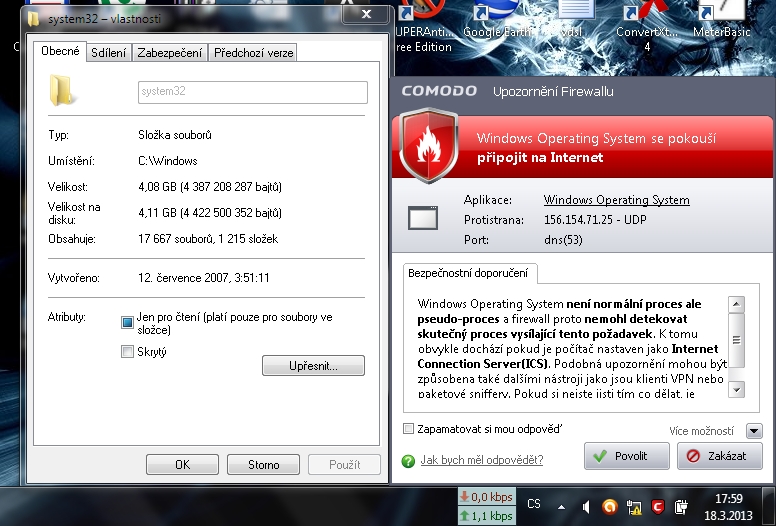
Task: Open 'Jak bych měl odpovědět?' link
Action: [x=482, y=460]
